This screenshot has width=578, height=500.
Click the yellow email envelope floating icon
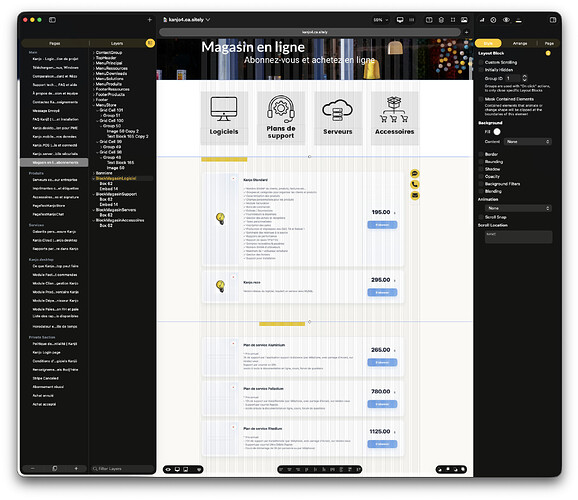tap(415, 195)
